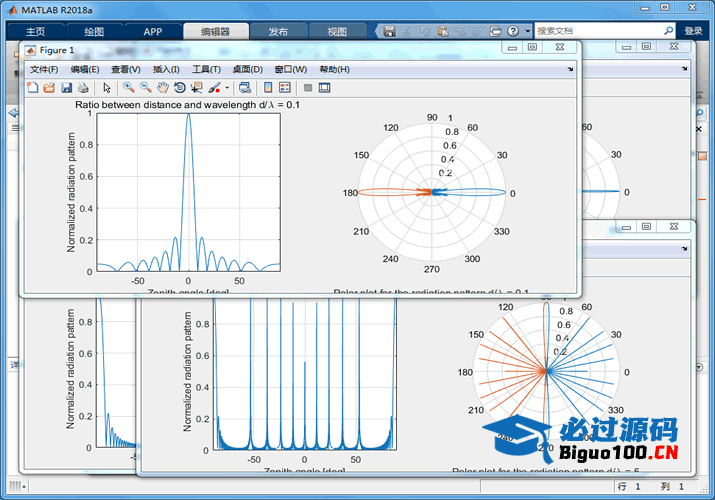
Task: Save the figure using the floppy disk icon
Action: (x=66, y=88)
